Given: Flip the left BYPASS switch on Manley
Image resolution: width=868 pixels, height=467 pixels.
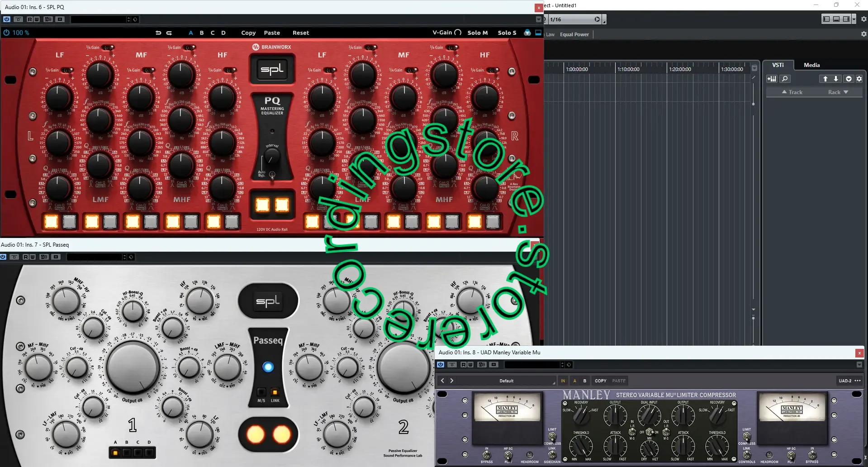Looking at the screenshot, I should (x=487, y=455).
